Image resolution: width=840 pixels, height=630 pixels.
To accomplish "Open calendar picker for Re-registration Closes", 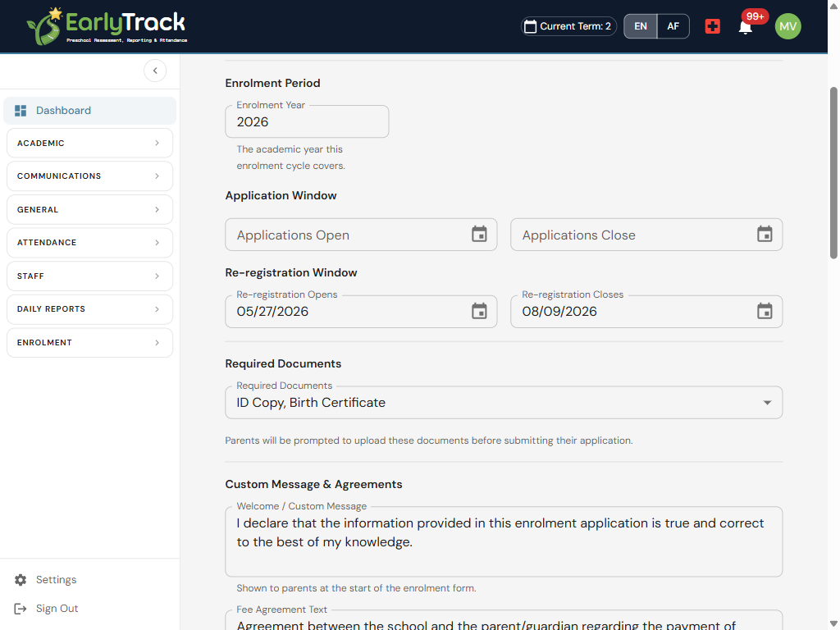I will point(765,311).
